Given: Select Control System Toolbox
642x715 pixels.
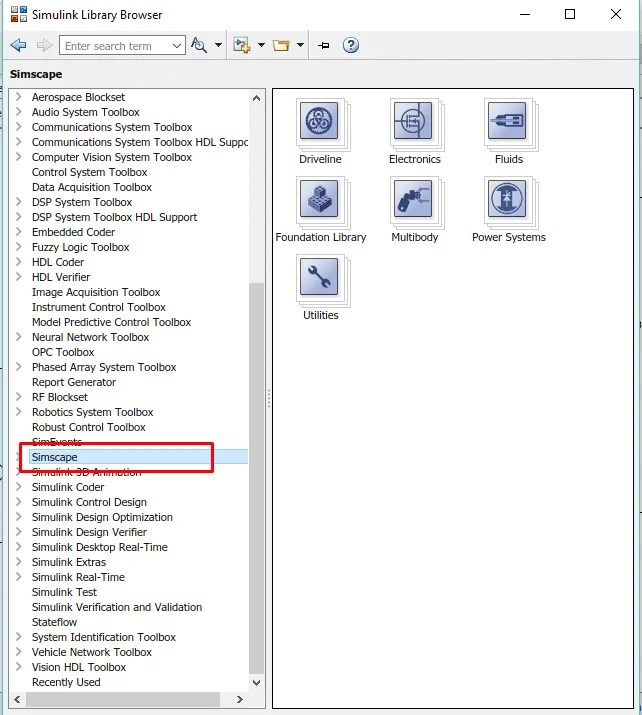Looking at the screenshot, I should click(89, 172).
